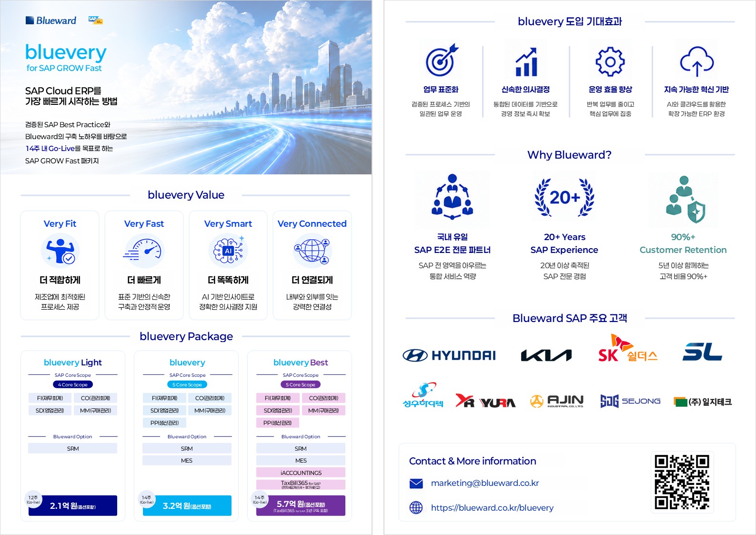Viewport: 756px width, 535px height.
Task: Select the Very Fit flexing-person icon
Action: coord(60,251)
